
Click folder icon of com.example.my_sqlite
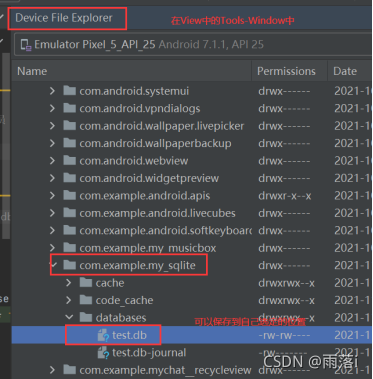click(69, 265)
